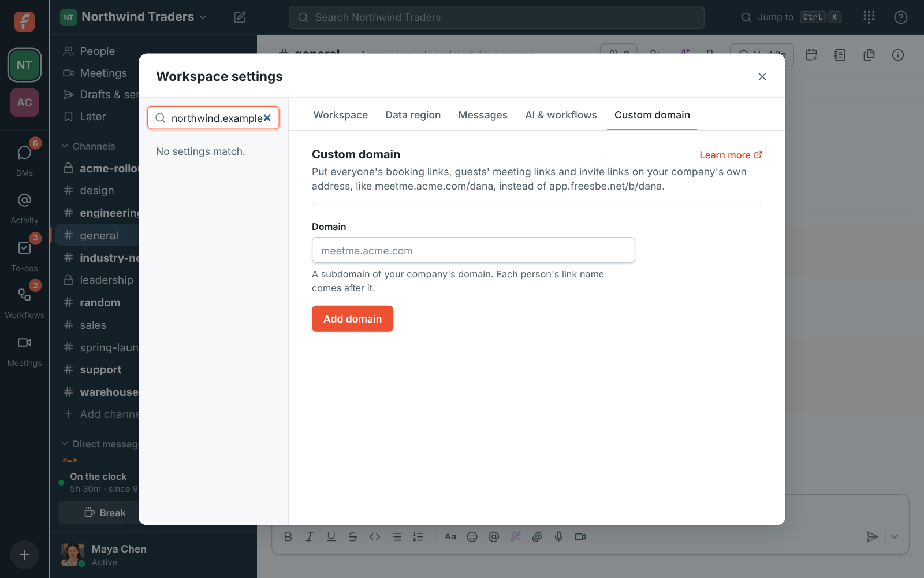924x578 pixels.
Task: Open the apps grid icon
Action: coord(869,17)
